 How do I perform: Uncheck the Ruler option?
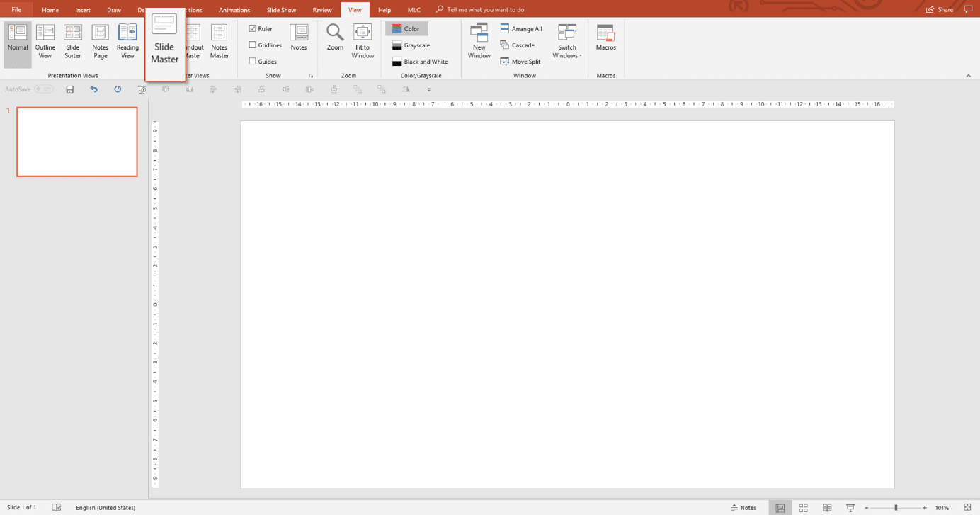pyautogui.click(x=252, y=28)
